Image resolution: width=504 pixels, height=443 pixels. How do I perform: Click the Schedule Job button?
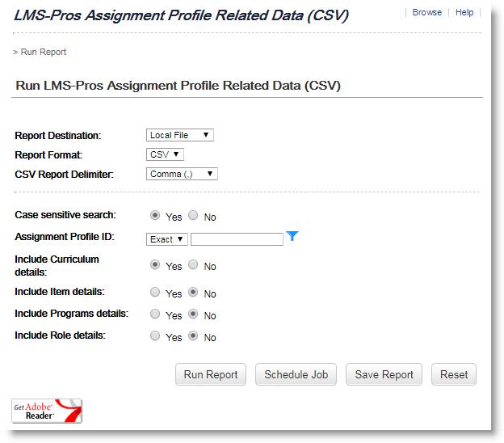point(296,374)
